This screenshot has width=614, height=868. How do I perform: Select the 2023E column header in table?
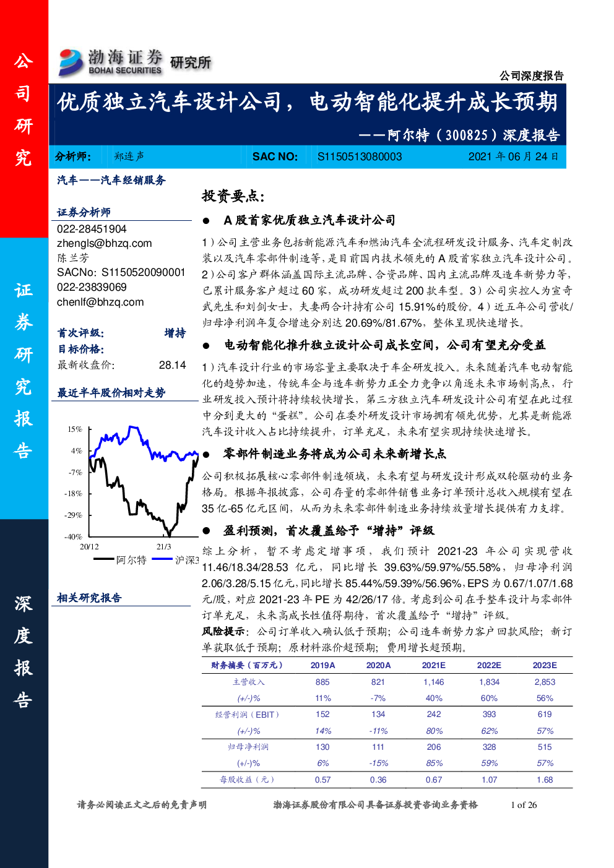pyautogui.click(x=544, y=665)
